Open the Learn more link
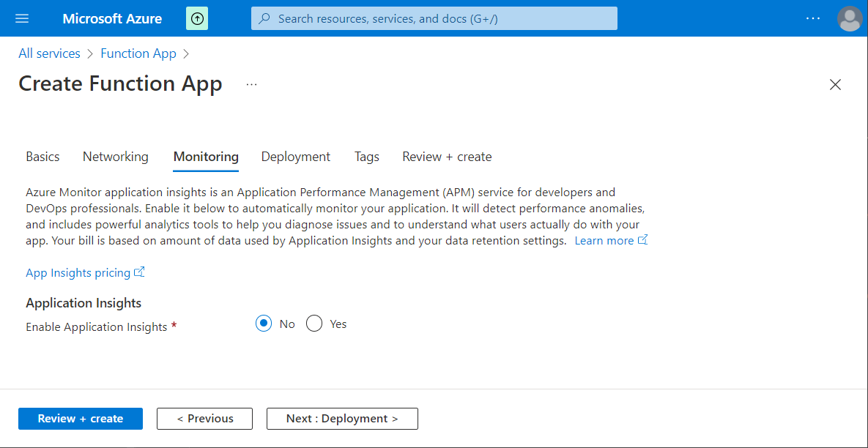The width and height of the screenshot is (868, 448). (611, 241)
